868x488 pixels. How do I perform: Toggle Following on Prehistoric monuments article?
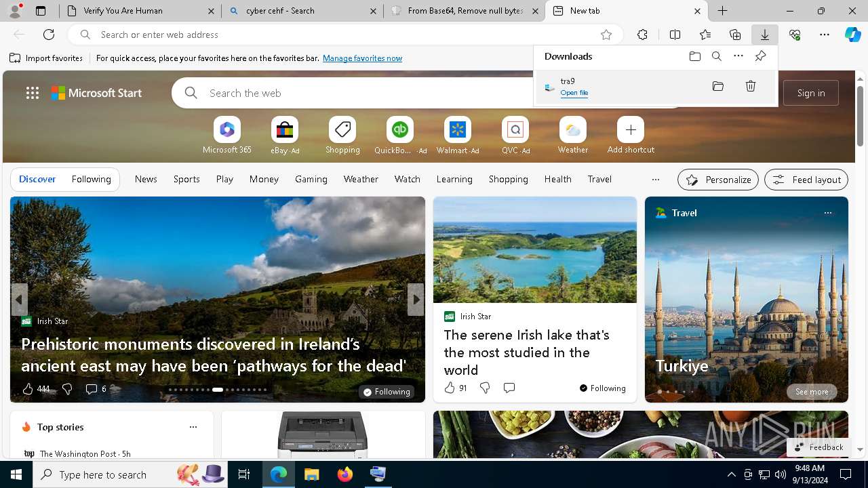point(387,392)
